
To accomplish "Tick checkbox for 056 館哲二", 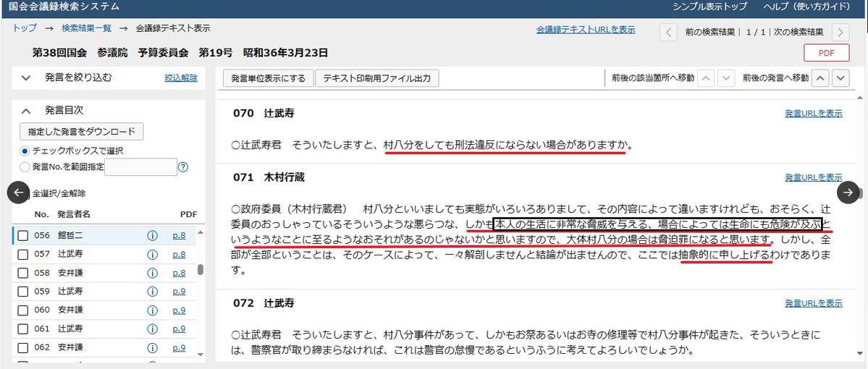I will (22, 236).
